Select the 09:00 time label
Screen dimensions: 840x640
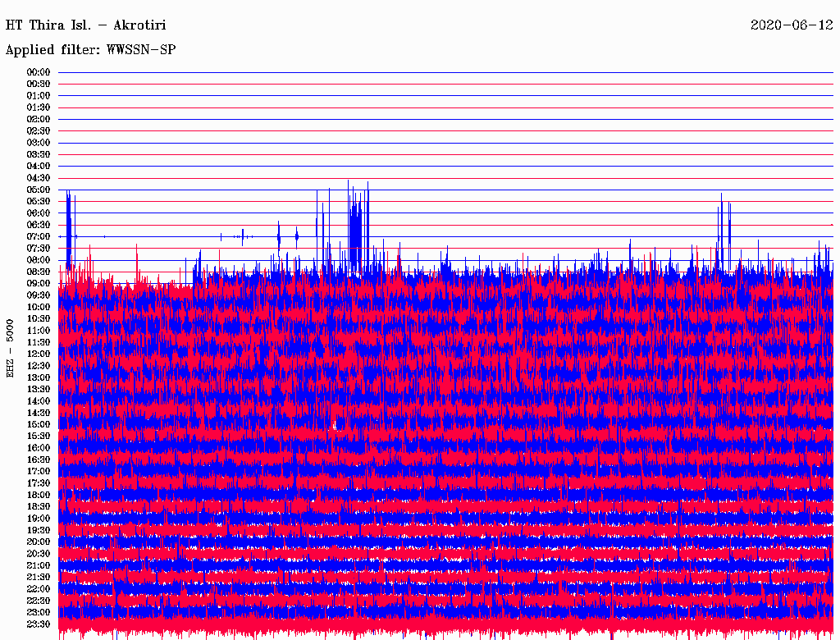click(39, 284)
